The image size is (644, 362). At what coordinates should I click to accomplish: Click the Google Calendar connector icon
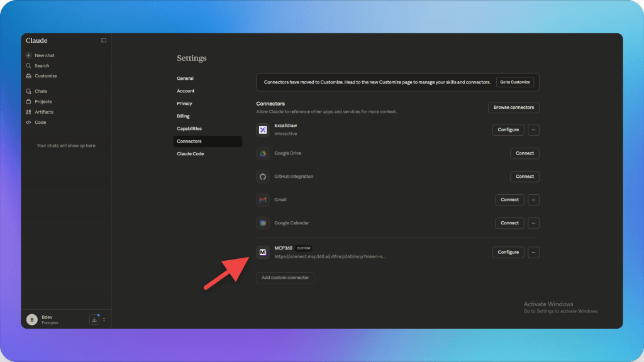point(263,223)
